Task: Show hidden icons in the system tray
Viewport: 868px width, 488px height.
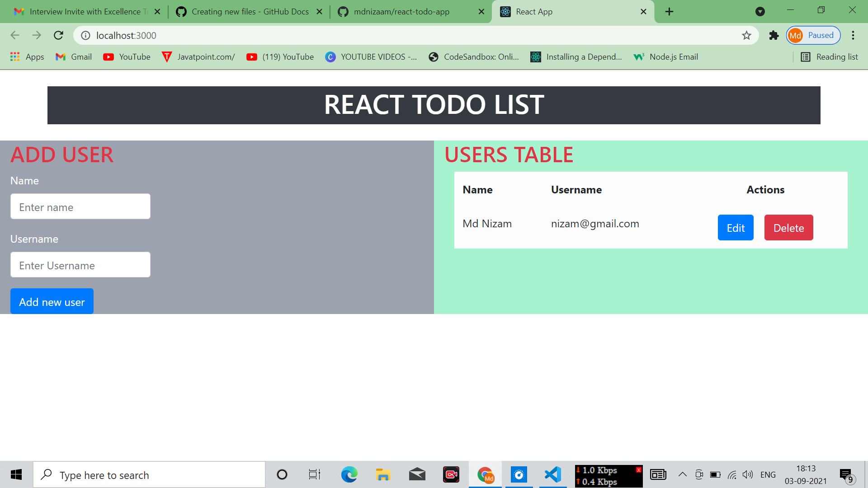Action: [683, 474]
